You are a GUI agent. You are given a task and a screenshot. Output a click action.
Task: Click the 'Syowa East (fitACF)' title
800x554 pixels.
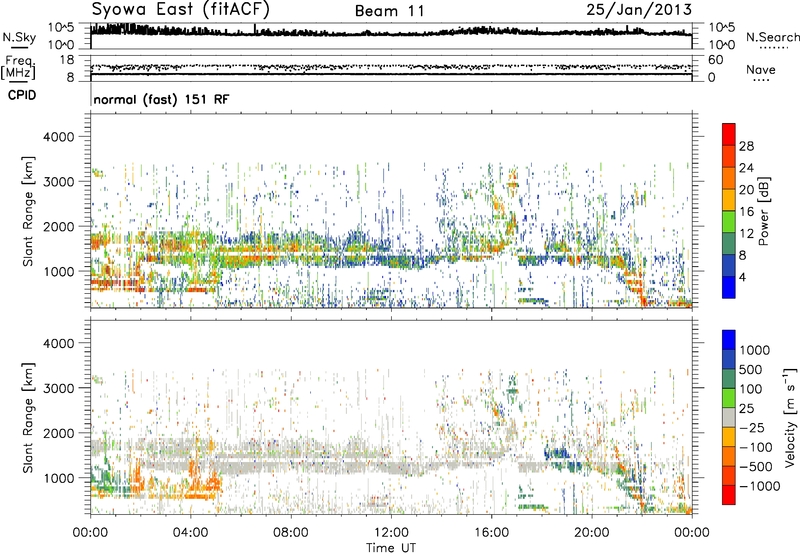click(x=180, y=9)
